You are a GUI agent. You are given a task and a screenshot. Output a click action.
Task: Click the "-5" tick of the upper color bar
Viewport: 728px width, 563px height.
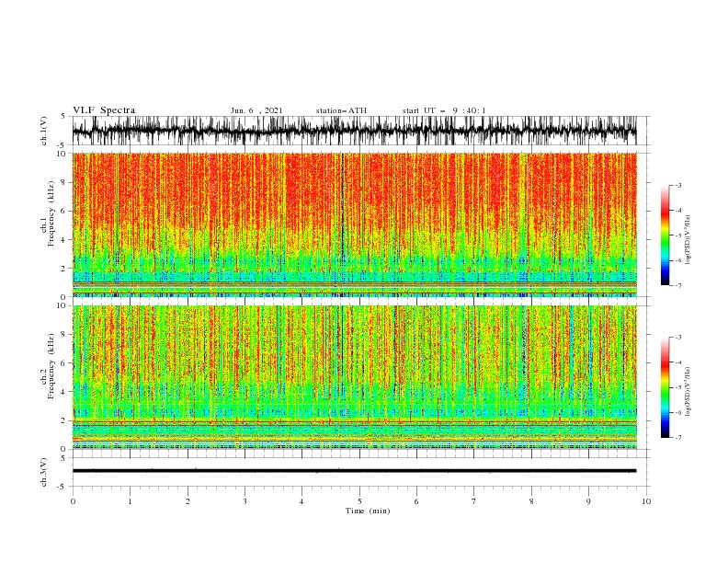[x=678, y=236]
